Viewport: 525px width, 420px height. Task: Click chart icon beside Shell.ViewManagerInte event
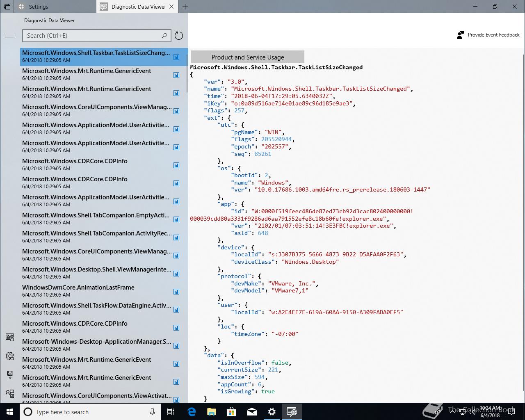[x=176, y=274]
